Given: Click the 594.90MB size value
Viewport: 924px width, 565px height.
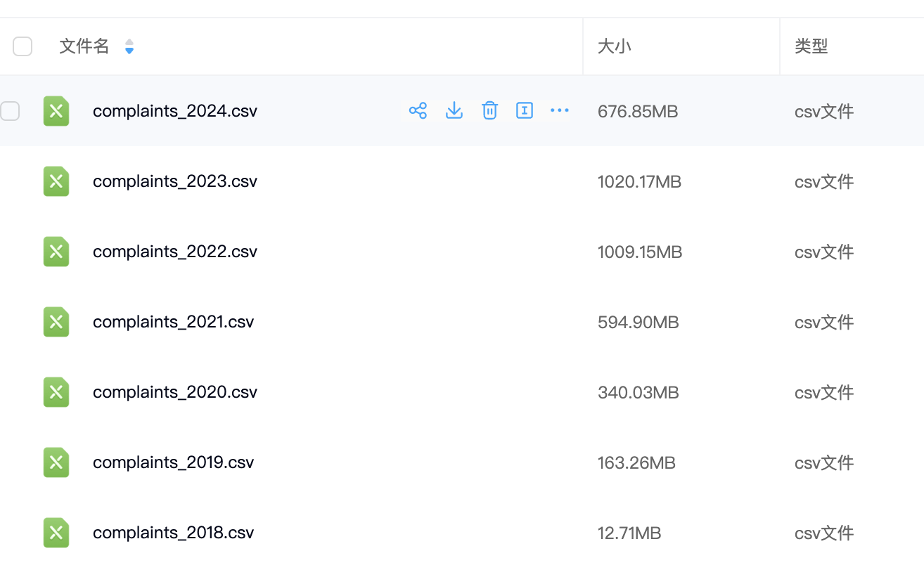Looking at the screenshot, I should click(x=639, y=323).
